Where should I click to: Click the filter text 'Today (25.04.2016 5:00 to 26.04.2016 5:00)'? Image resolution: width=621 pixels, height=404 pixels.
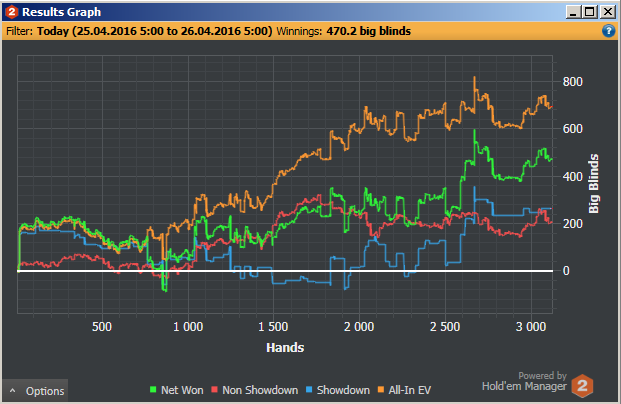[x=154, y=31]
